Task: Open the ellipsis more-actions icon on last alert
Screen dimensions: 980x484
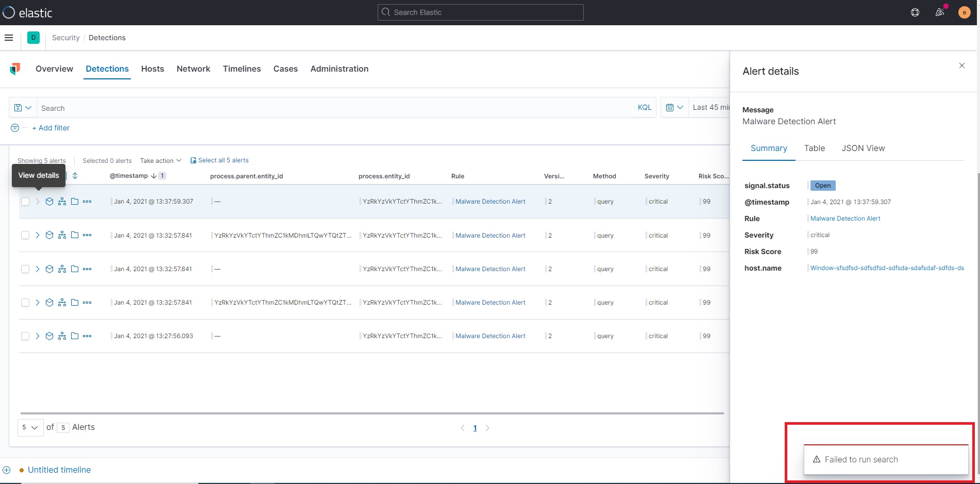Action: tap(87, 336)
